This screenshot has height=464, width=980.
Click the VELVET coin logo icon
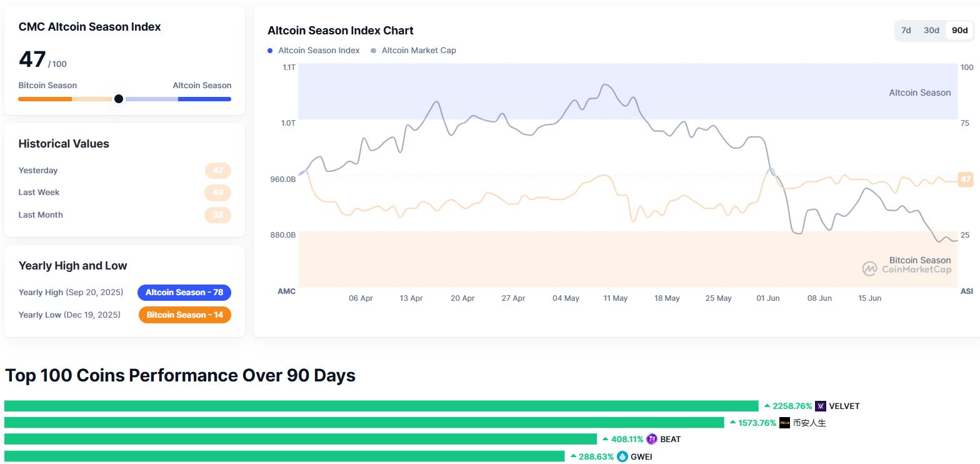tap(821, 406)
